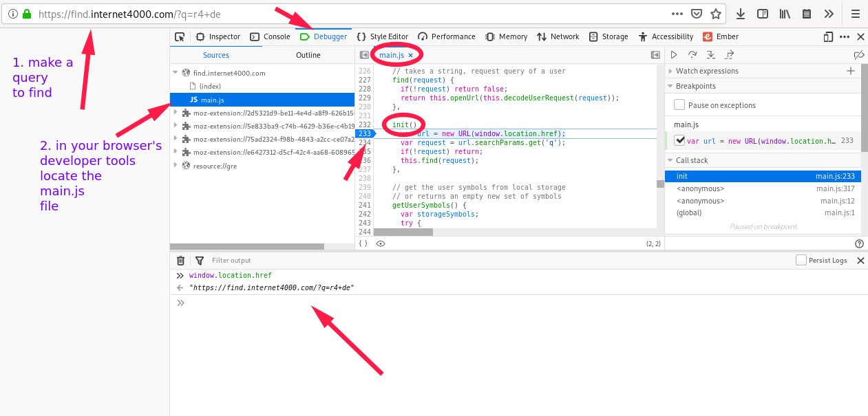Open the Library icon in Firefox toolbar
This screenshot has height=416, width=868.
785,14
